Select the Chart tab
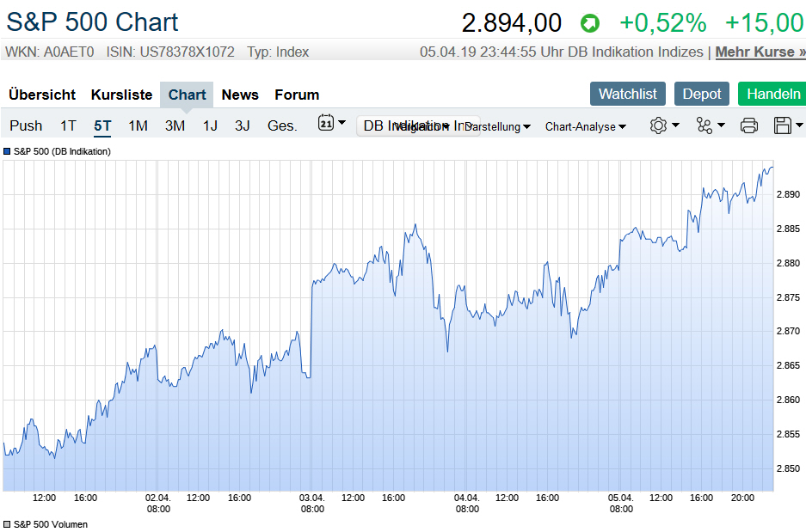 coord(187,95)
